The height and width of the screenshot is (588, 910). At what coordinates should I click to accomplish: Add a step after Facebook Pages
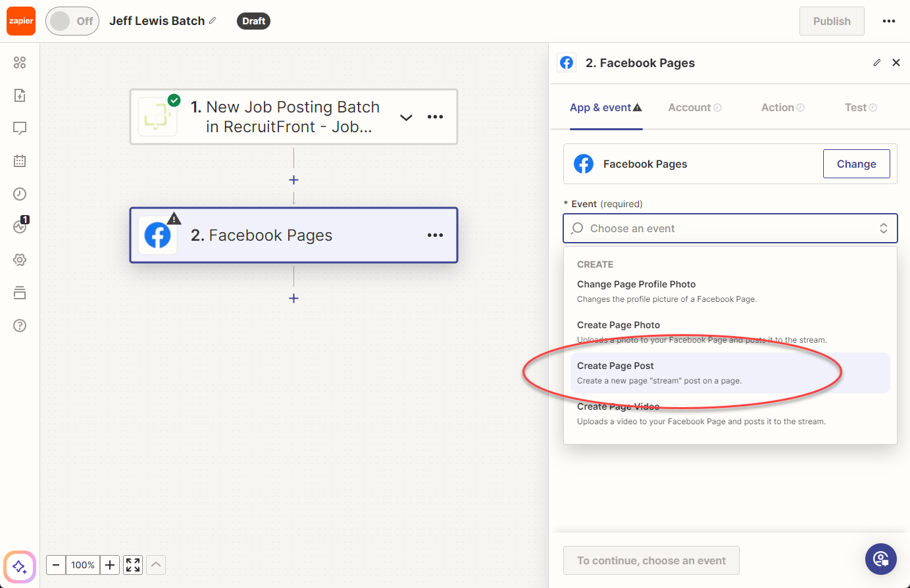click(x=293, y=298)
